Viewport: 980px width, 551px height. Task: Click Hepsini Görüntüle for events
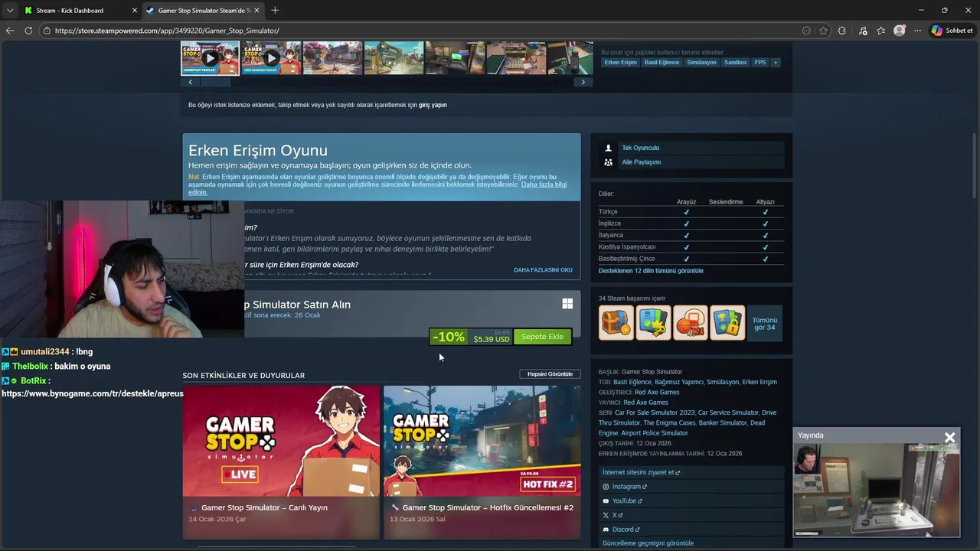click(550, 374)
